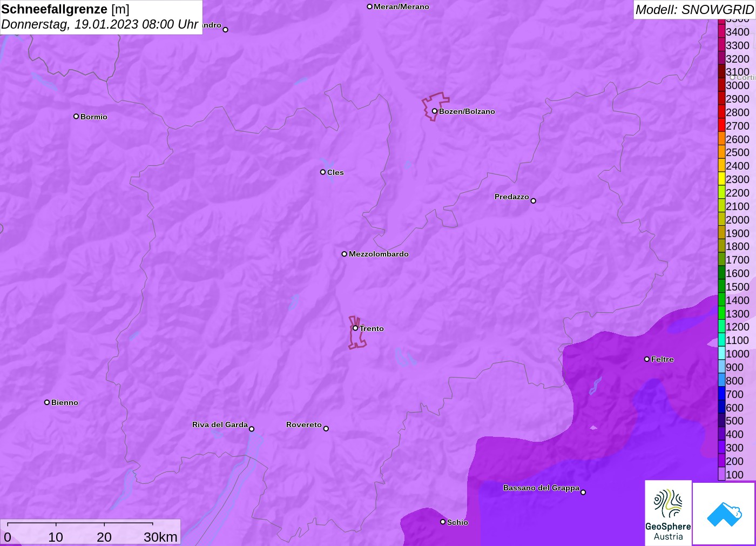The width and height of the screenshot is (756, 546).
Task: Click the blue house and cloud logo
Action: point(724,514)
